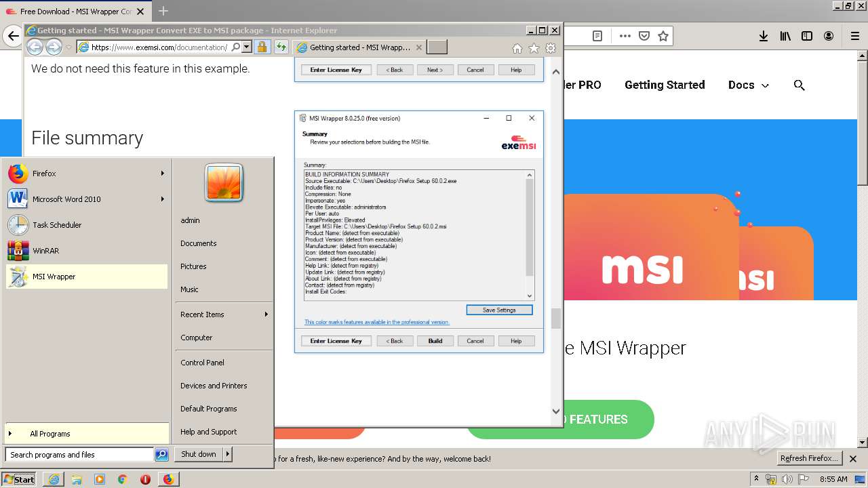Toggle Firefox reader view icon
This screenshot has height=488, width=868.
[597, 36]
